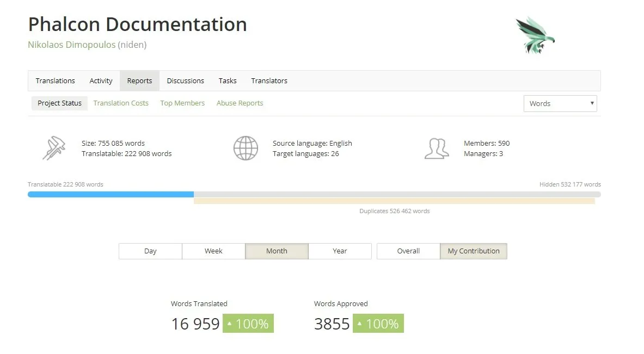Click the caliper size icon
Viewport: 644px width, 354px height.
54,148
